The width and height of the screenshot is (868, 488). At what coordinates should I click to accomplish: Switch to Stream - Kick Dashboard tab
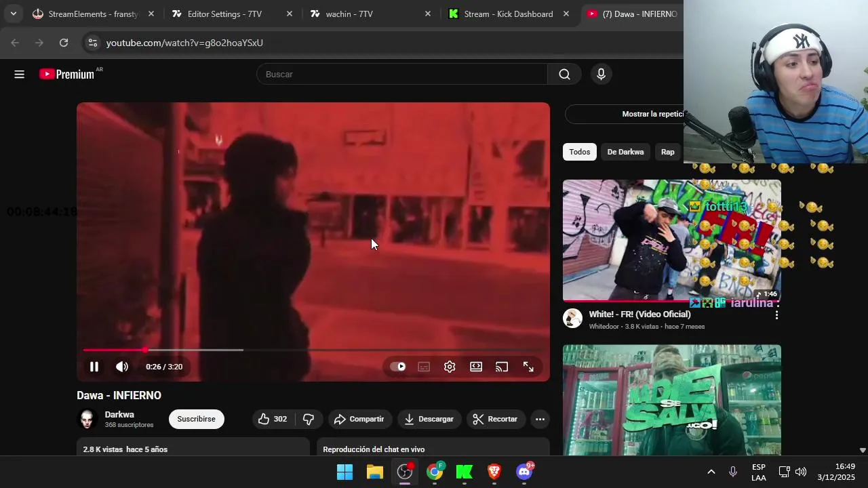509,14
